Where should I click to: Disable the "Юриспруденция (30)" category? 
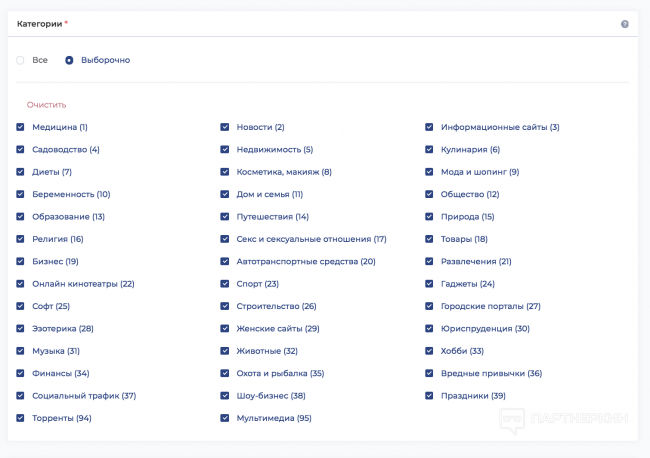(430, 328)
